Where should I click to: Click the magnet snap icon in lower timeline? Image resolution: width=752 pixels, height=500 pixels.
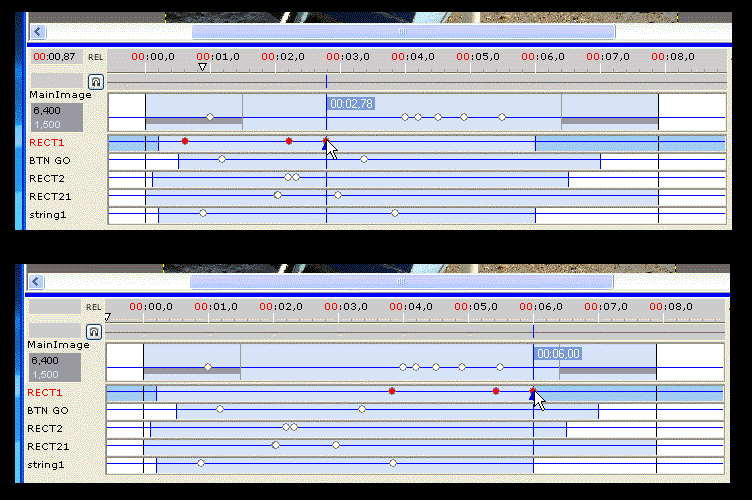[x=94, y=331]
